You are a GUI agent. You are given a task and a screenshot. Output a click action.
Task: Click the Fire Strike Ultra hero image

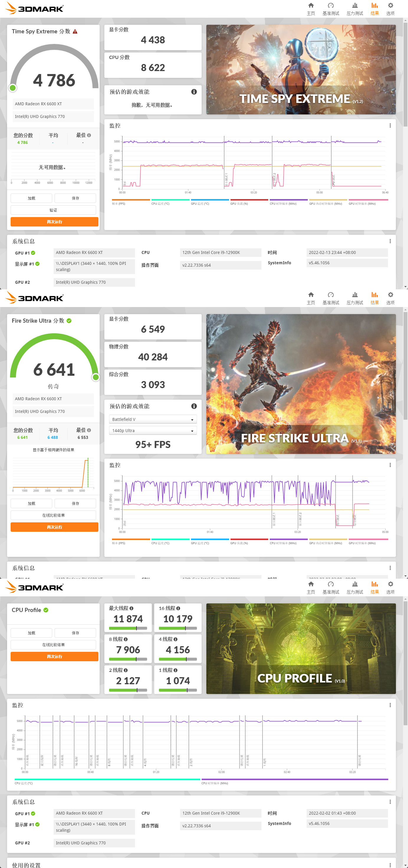pos(301,384)
